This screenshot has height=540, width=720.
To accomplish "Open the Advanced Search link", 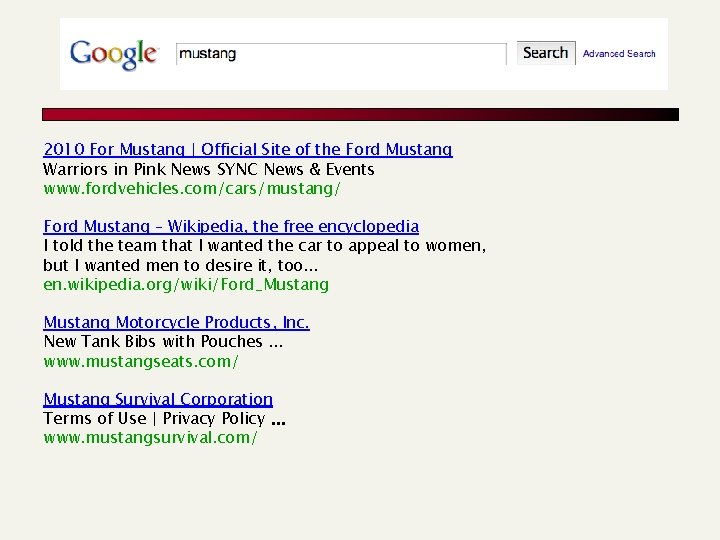I will click(619, 54).
